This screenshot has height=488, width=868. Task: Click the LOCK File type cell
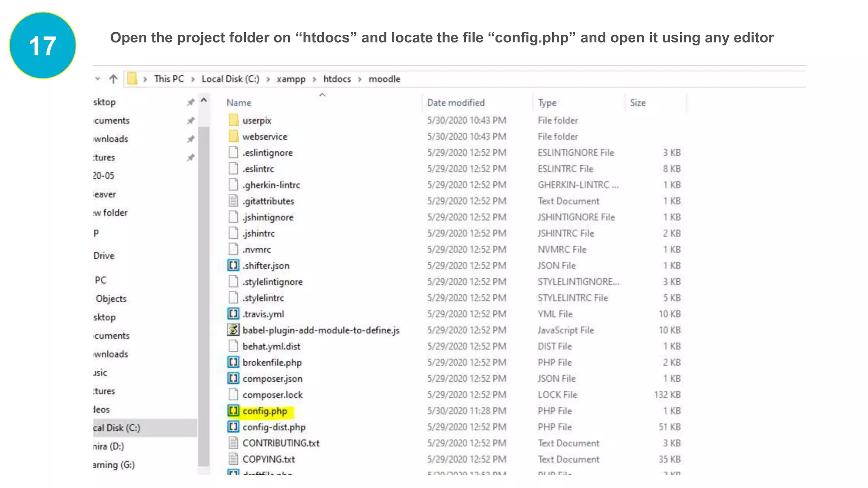(557, 395)
